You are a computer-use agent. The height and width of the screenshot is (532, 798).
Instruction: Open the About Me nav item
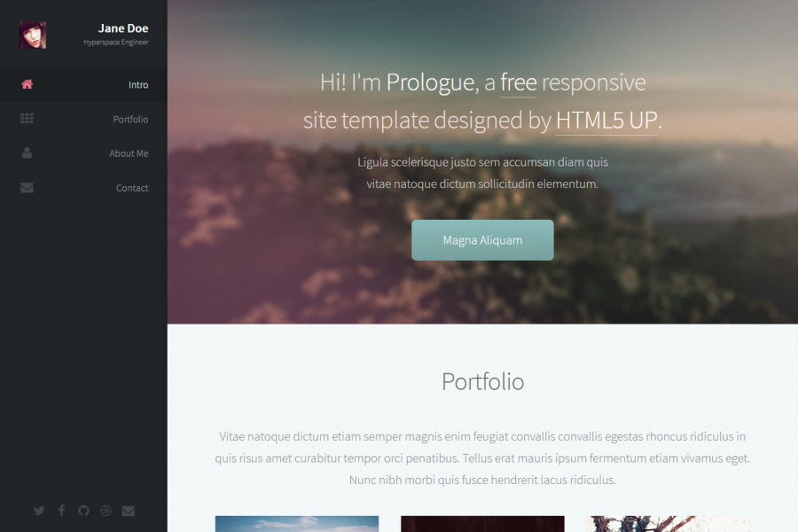coord(129,153)
